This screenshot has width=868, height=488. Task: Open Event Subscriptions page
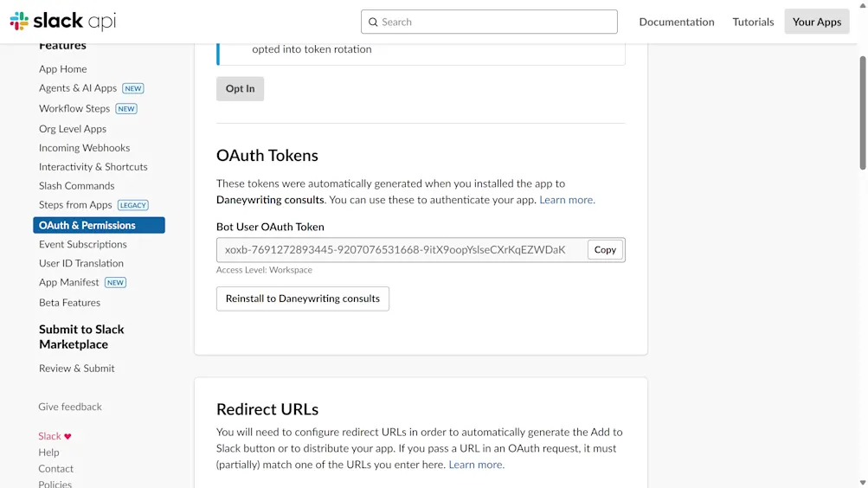(x=82, y=244)
